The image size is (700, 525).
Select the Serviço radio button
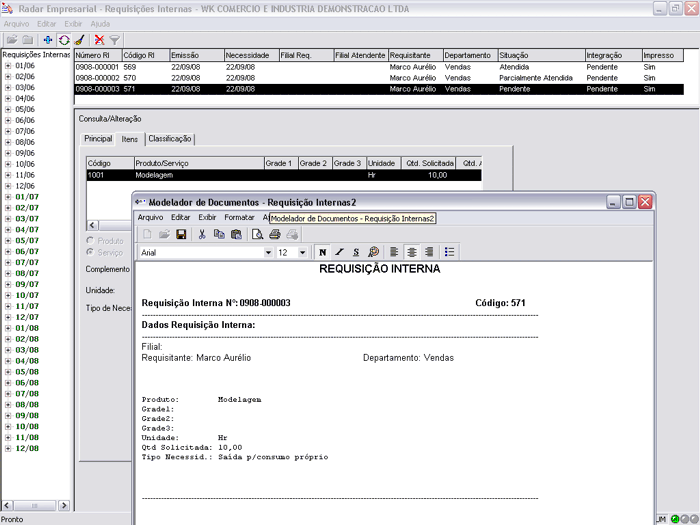(92, 252)
